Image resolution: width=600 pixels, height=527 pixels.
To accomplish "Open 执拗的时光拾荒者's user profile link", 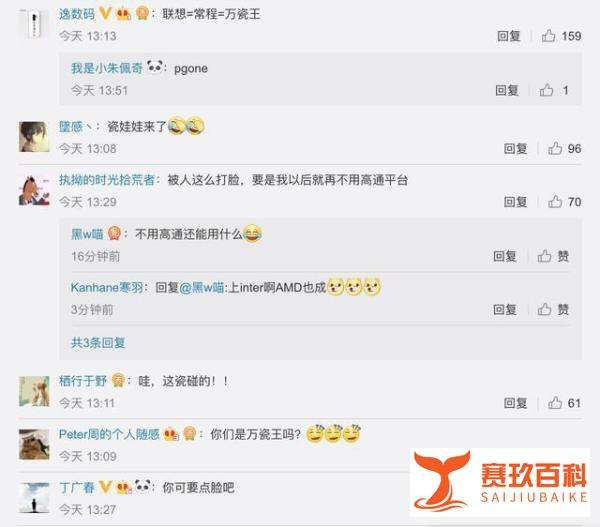I will (x=107, y=180).
